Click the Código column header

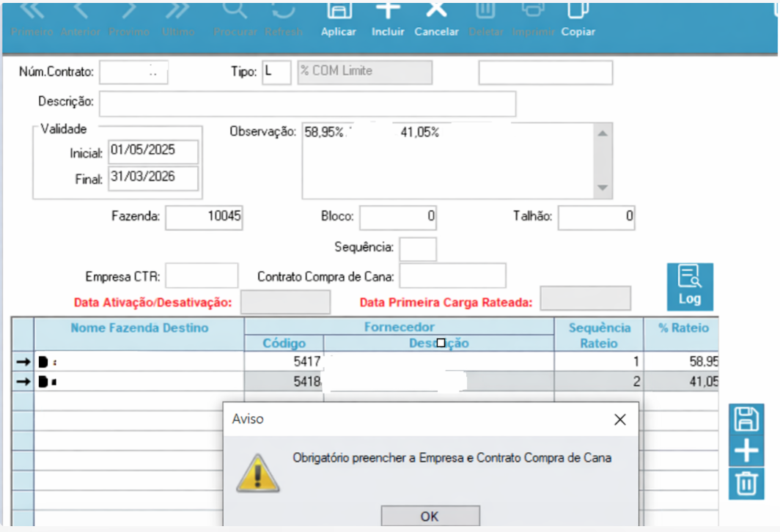[x=284, y=343]
